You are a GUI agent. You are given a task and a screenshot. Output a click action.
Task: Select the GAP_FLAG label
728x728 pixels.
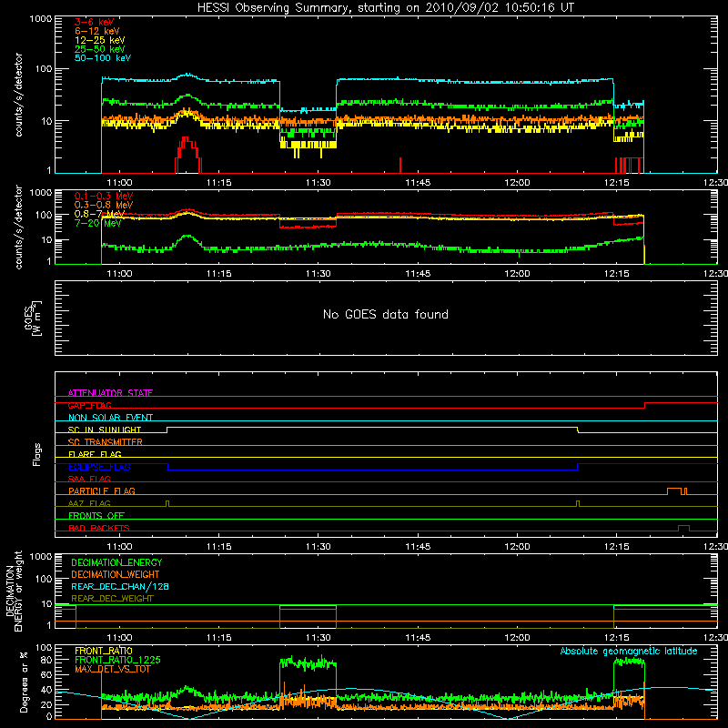89,405
